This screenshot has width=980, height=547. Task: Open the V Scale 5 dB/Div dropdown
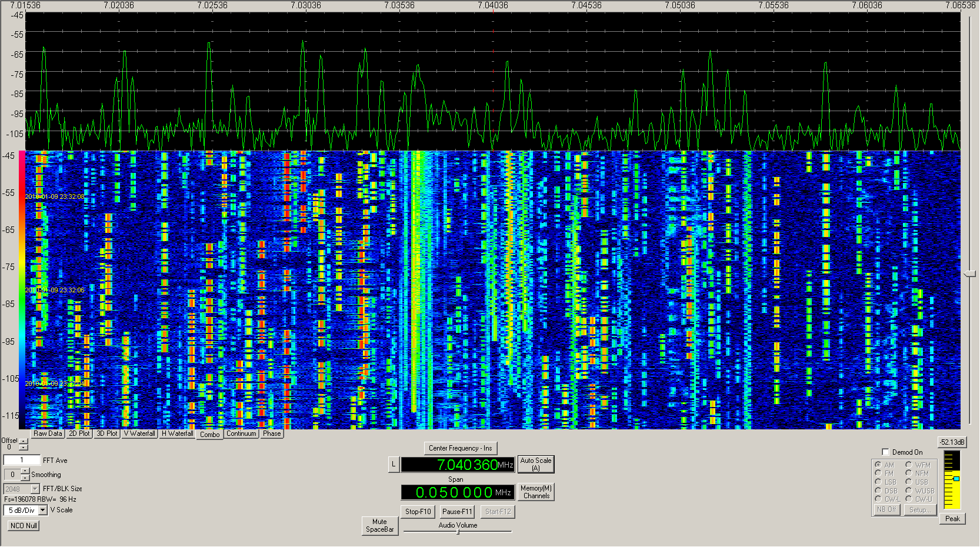pos(42,511)
